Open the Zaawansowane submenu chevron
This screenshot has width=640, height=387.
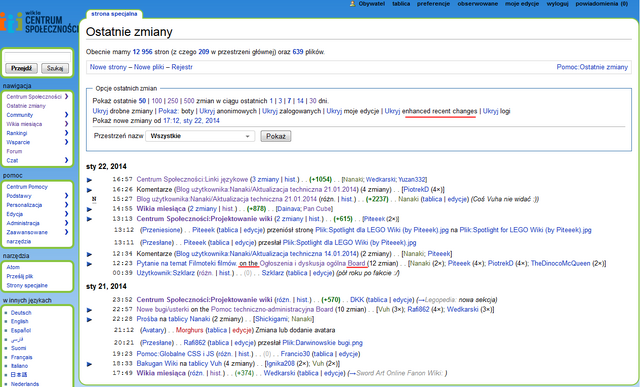coord(67,232)
